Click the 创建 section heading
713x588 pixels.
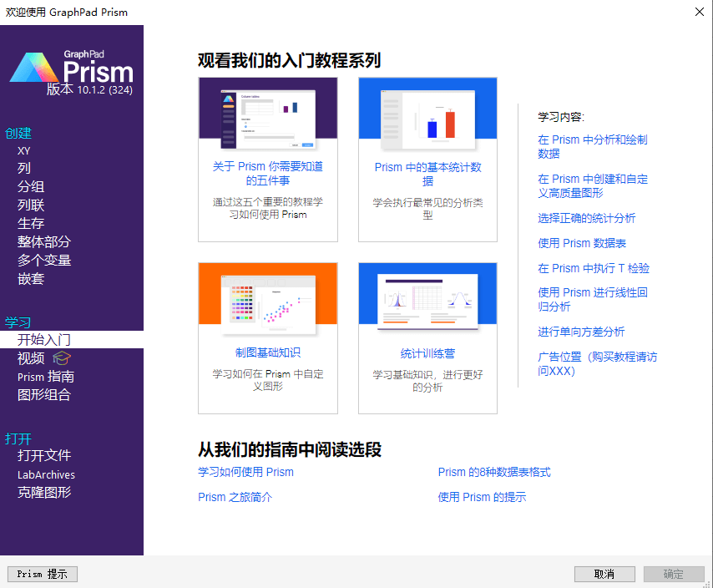click(18, 134)
